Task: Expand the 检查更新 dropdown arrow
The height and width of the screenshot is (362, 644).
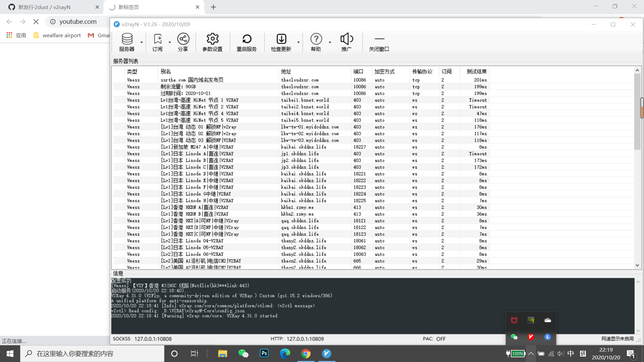Action: 298,42
